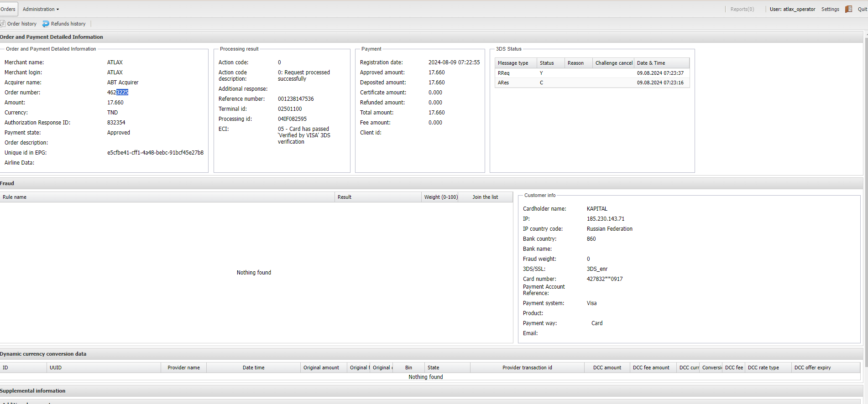
Task: Click the door icon beside Quit
Action: click(x=848, y=9)
